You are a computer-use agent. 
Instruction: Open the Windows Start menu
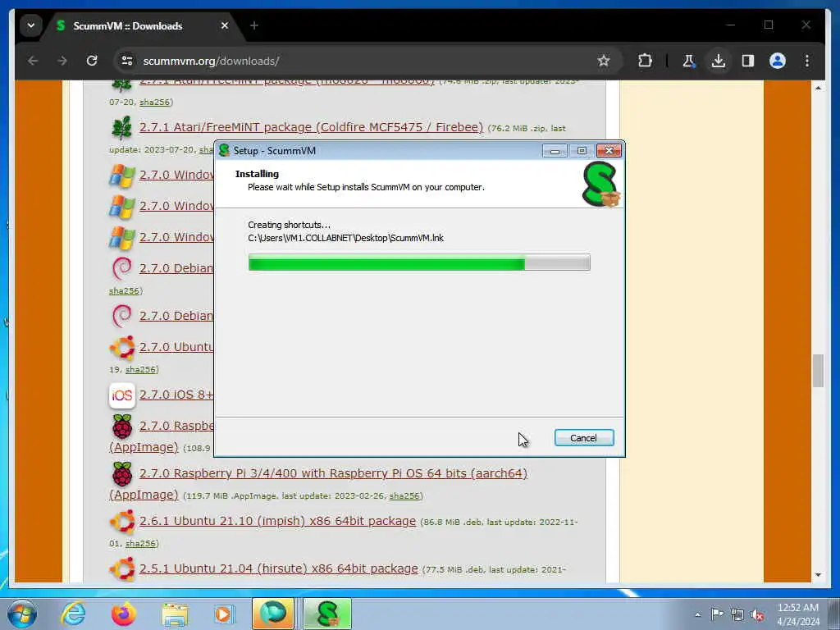(x=22, y=614)
